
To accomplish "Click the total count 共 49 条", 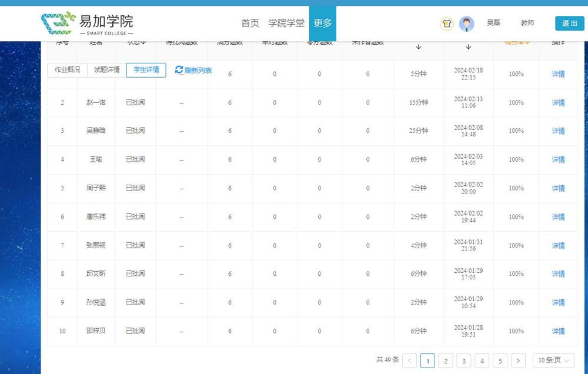I will [x=387, y=360].
